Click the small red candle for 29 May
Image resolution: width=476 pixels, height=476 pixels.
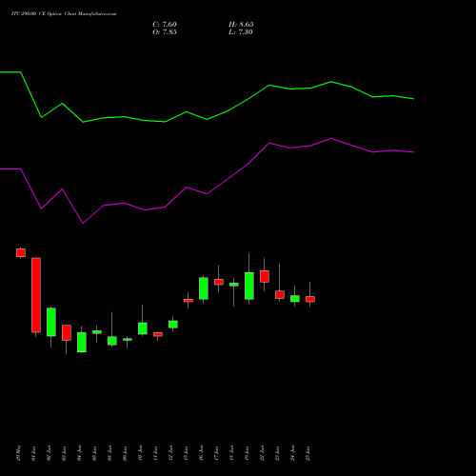21,252
